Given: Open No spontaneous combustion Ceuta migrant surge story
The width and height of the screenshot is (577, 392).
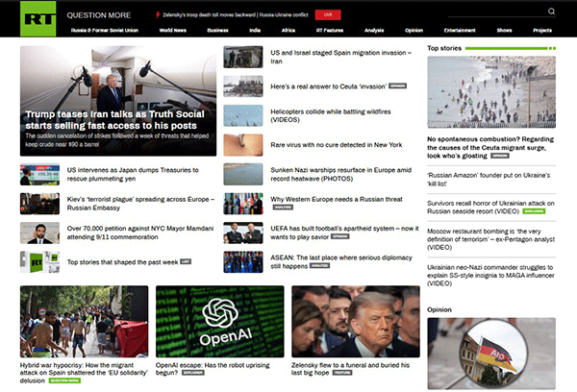Looking at the screenshot, I should (x=490, y=147).
